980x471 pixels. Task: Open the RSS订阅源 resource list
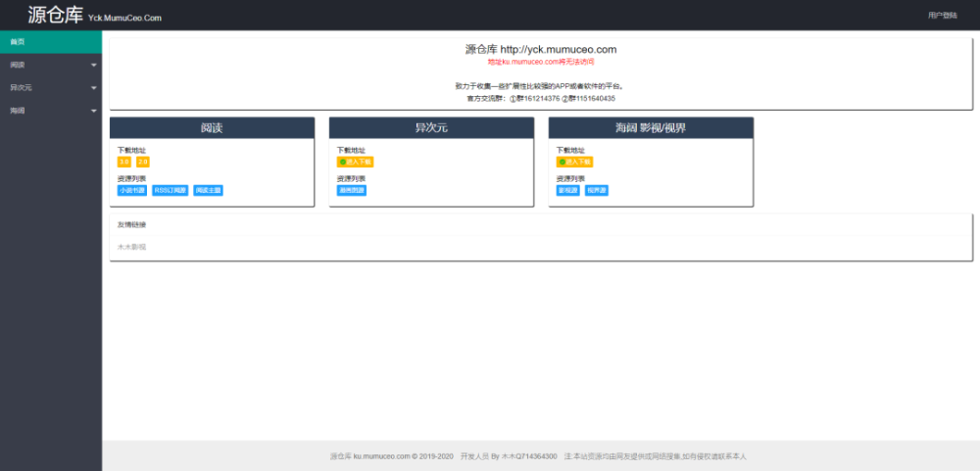pos(170,191)
